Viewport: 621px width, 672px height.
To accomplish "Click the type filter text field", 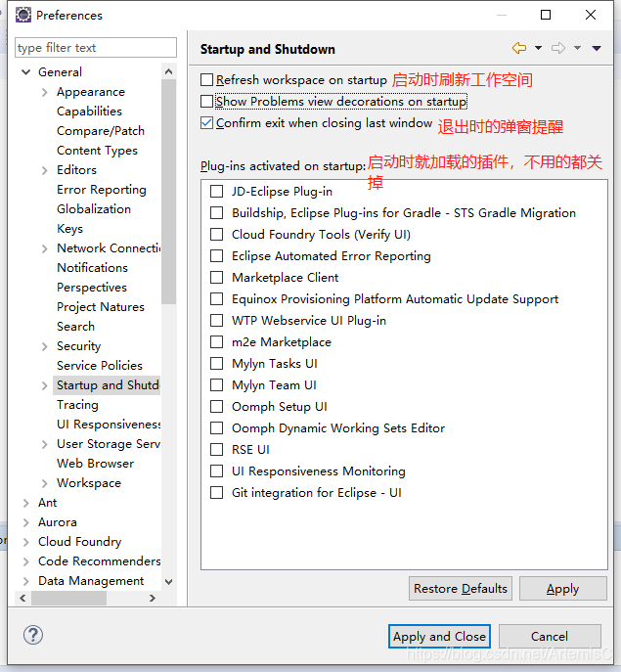I will click(96, 48).
